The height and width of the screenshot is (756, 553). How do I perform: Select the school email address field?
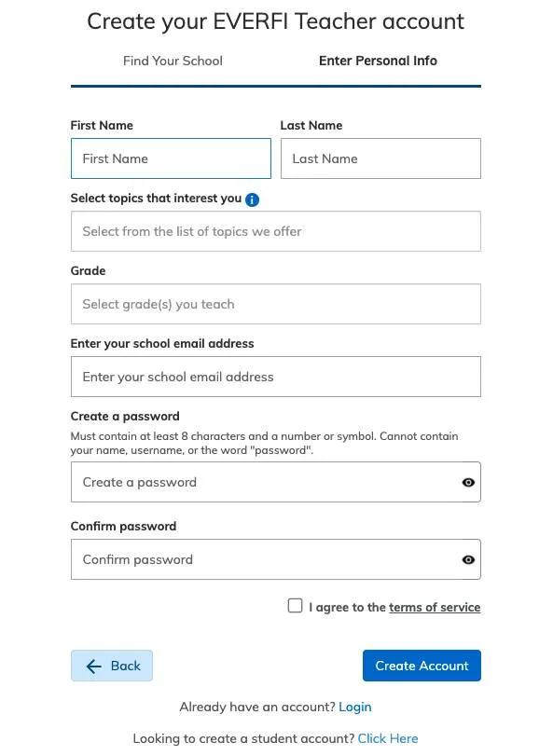[x=276, y=377]
